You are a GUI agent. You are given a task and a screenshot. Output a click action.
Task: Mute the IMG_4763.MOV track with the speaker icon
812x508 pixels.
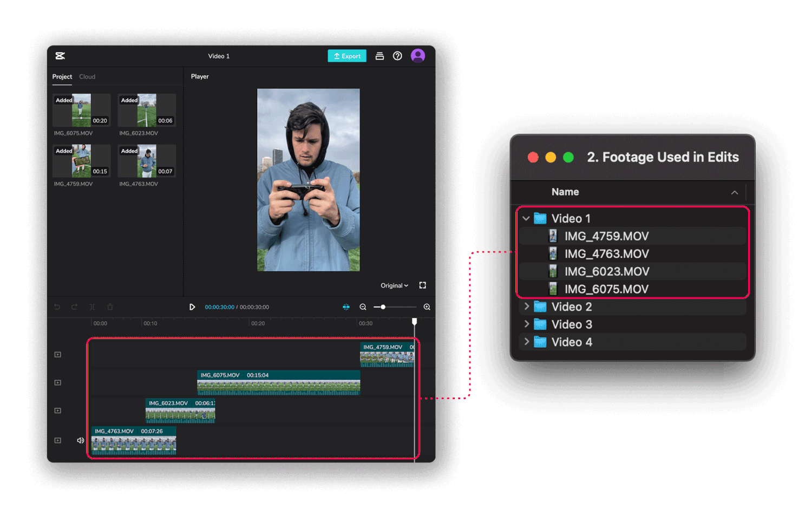click(80, 440)
